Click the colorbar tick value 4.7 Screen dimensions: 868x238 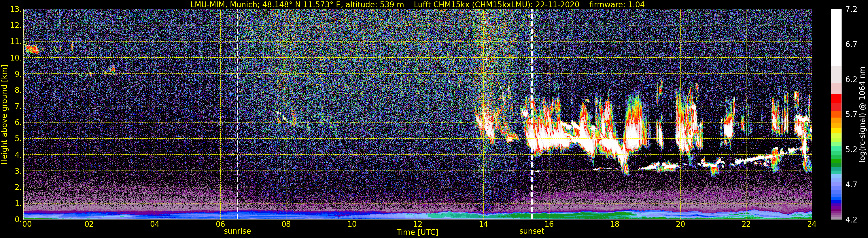851,185
